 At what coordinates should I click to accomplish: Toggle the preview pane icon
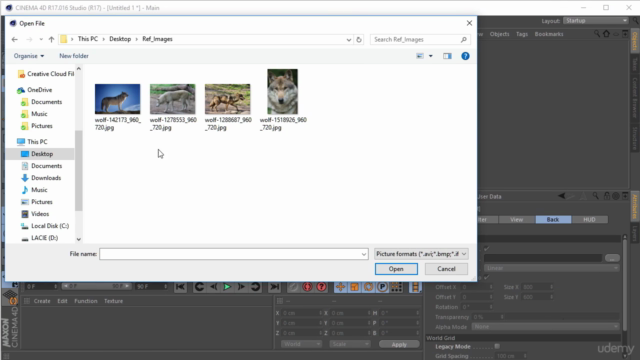tap(447, 56)
